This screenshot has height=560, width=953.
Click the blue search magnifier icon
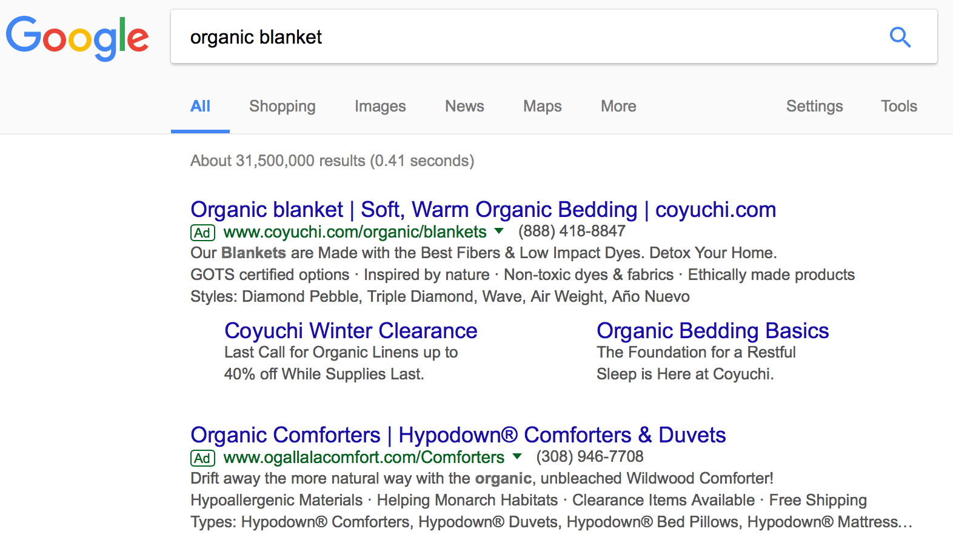pos(900,38)
